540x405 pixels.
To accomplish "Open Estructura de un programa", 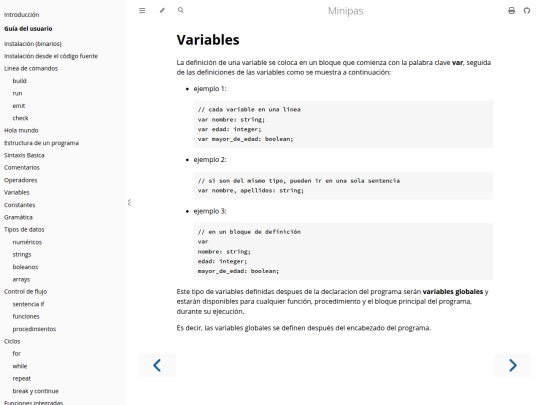I will (41, 143).
